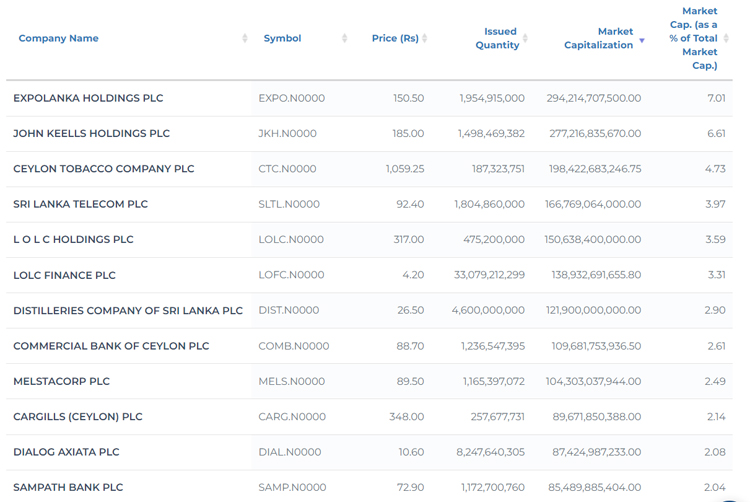750x502 pixels.
Task: Click market capitalization 85,489,885,404.00
Action: coord(595,488)
